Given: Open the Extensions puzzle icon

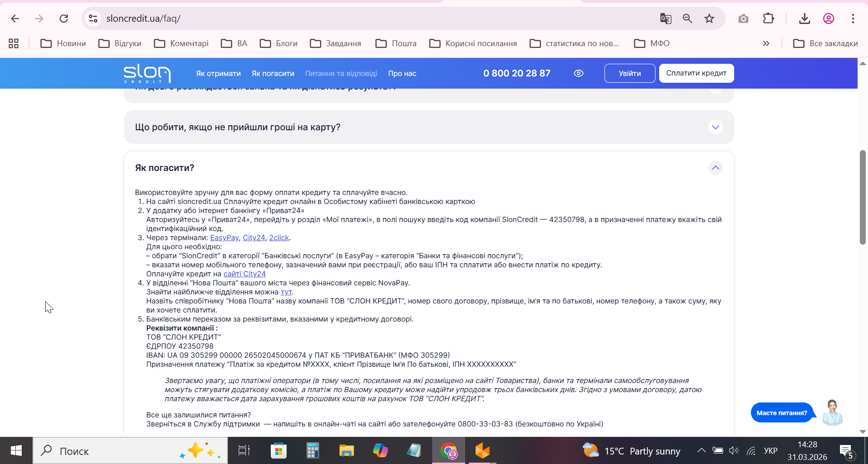Looking at the screenshot, I should 768,19.
